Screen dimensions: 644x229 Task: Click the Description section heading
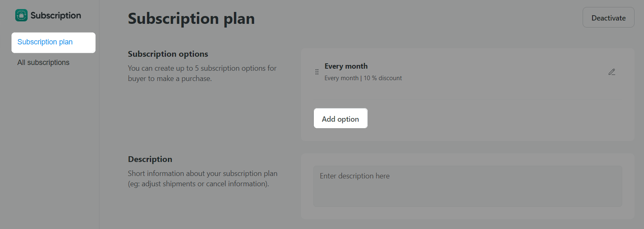pos(150,159)
